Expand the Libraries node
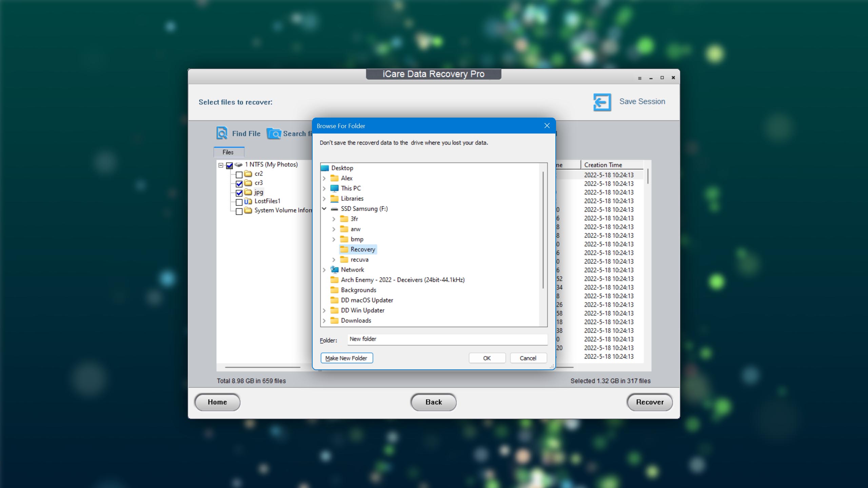This screenshot has width=868, height=488. [x=324, y=199]
